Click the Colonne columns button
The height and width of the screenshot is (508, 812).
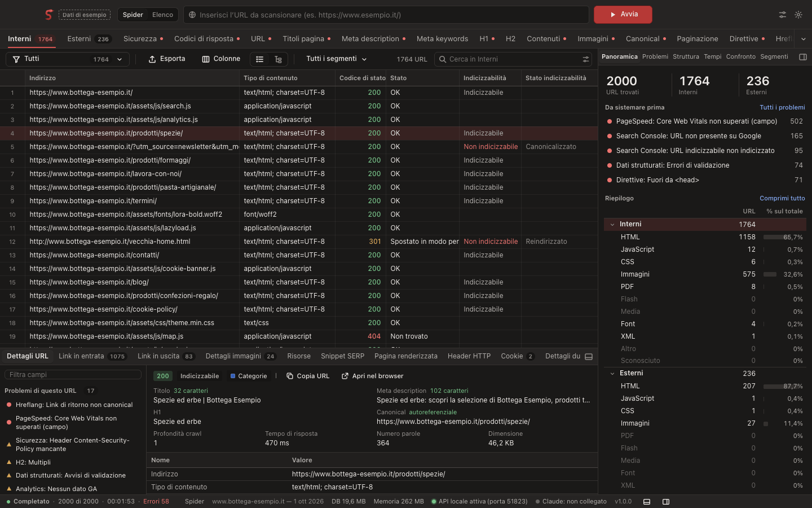[x=221, y=59]
